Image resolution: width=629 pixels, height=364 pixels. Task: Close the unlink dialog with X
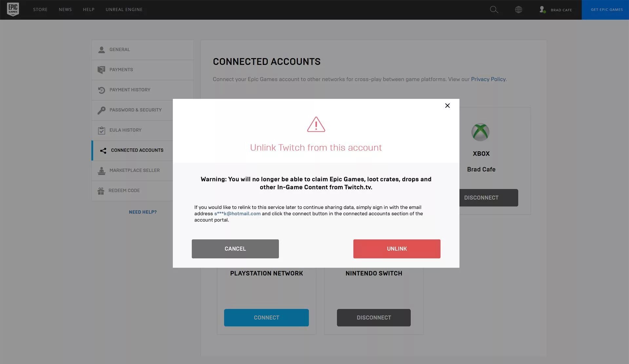pyautogui.click(x=448, y=105)
